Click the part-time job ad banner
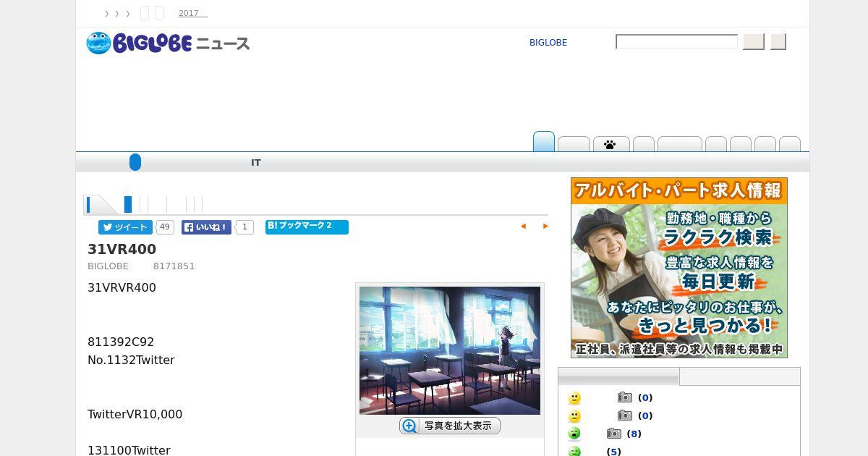The image size is (868, 456). point(679,268)
